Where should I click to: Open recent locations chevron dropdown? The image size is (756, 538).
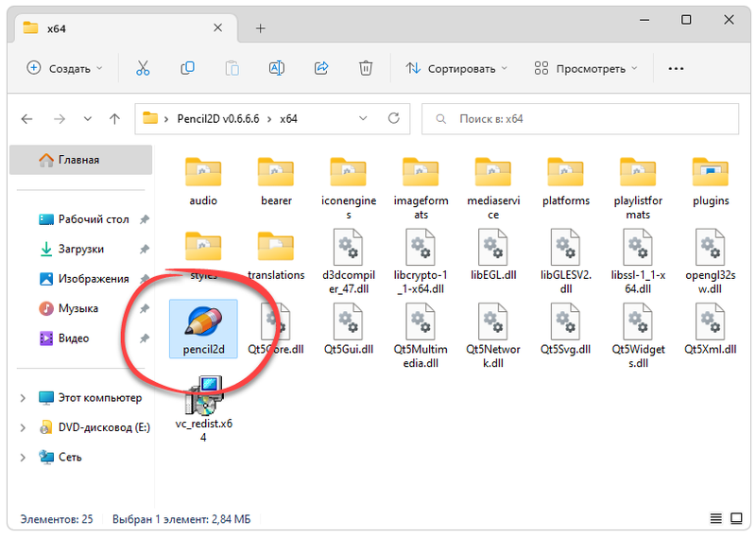pos(87,119)
